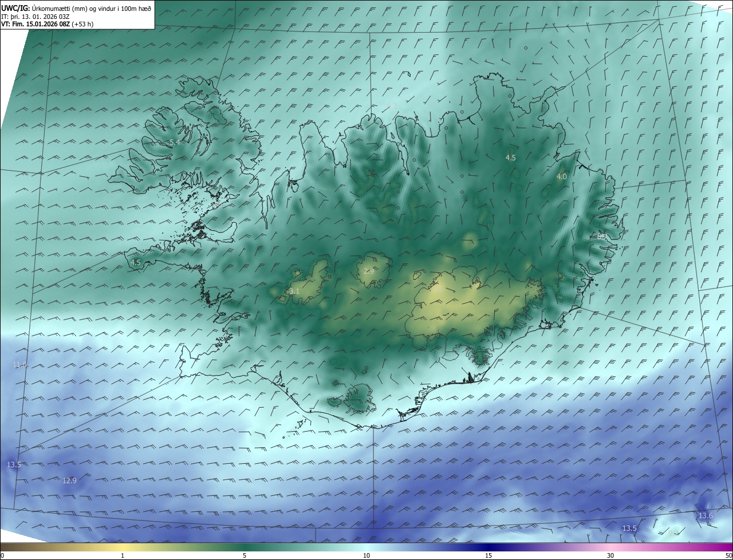The height and width of the screenshot is (560, 733).
Task: Click the '1' tick on the color scale
Action: tap(123, 555)
